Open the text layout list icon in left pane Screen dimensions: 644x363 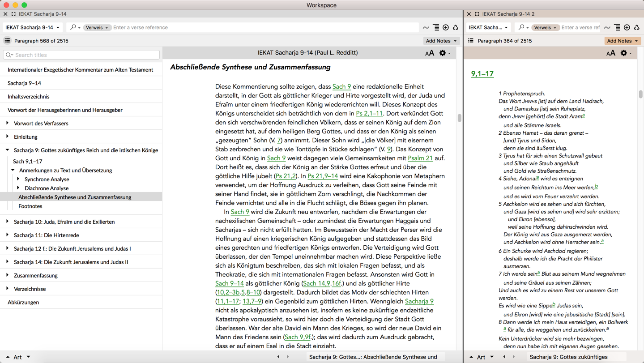pyautogui.click(x=436, y=28)
